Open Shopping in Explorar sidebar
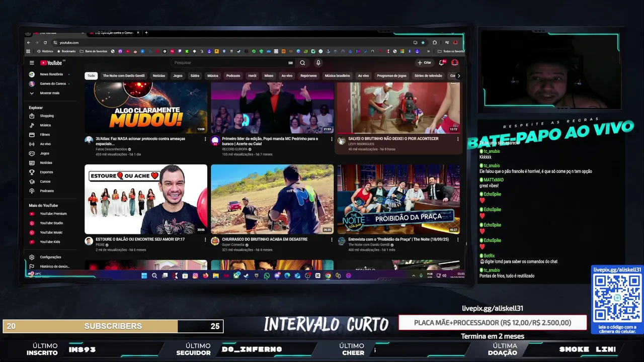 coord(47,116)
